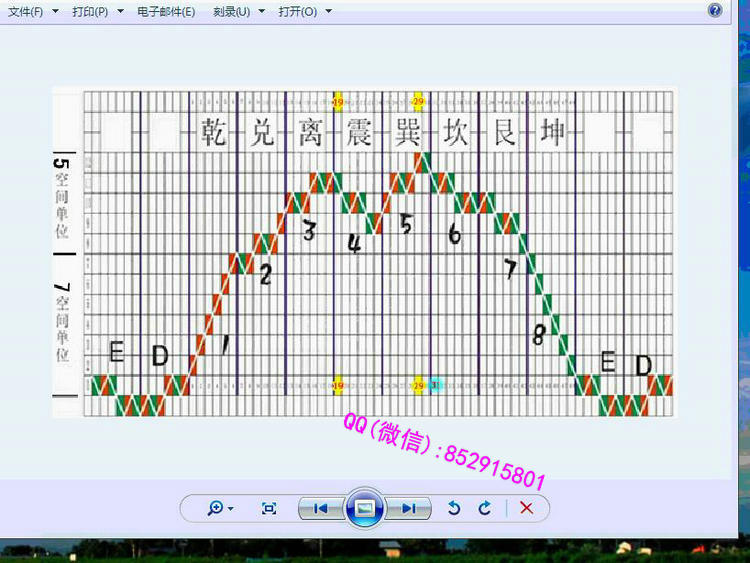The height and width of the screenshot is (563, 750).
Task: Expand the arrow next to the zoom magnifier
Action: click(231, 509)
